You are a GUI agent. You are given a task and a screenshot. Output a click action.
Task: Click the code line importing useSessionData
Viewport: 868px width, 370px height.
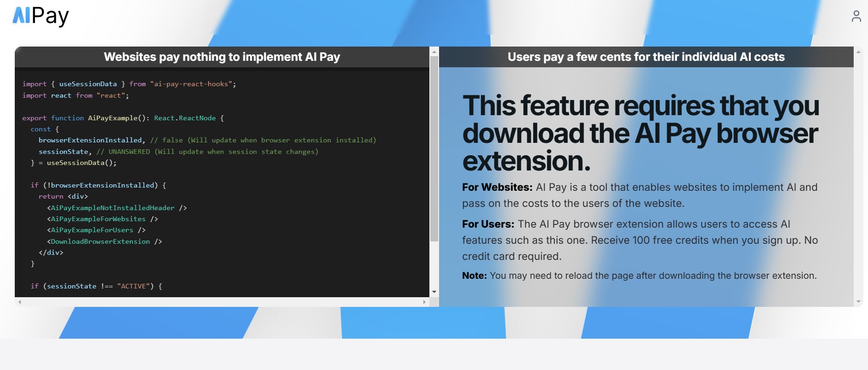click(x=129, y=84)
